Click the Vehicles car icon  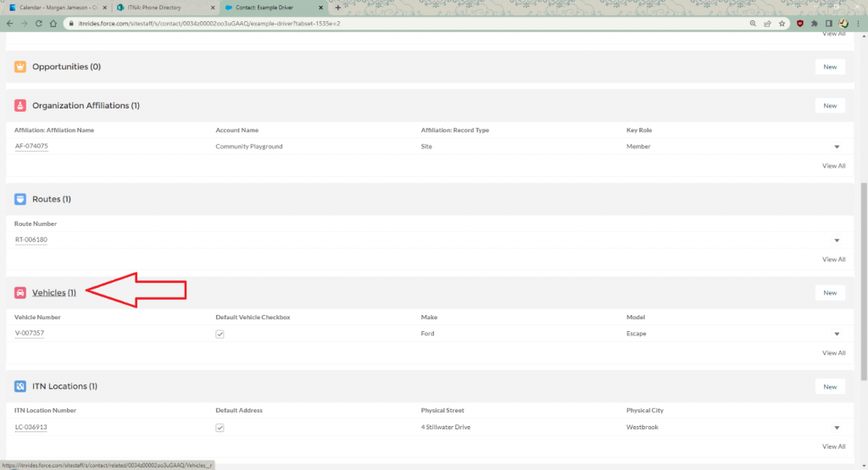(x=20, y=292)
